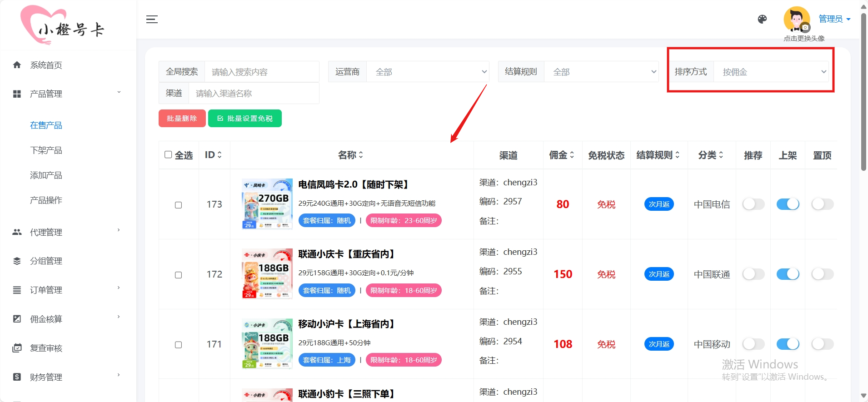Focus the 全局搜索 input field

[262, 72]
